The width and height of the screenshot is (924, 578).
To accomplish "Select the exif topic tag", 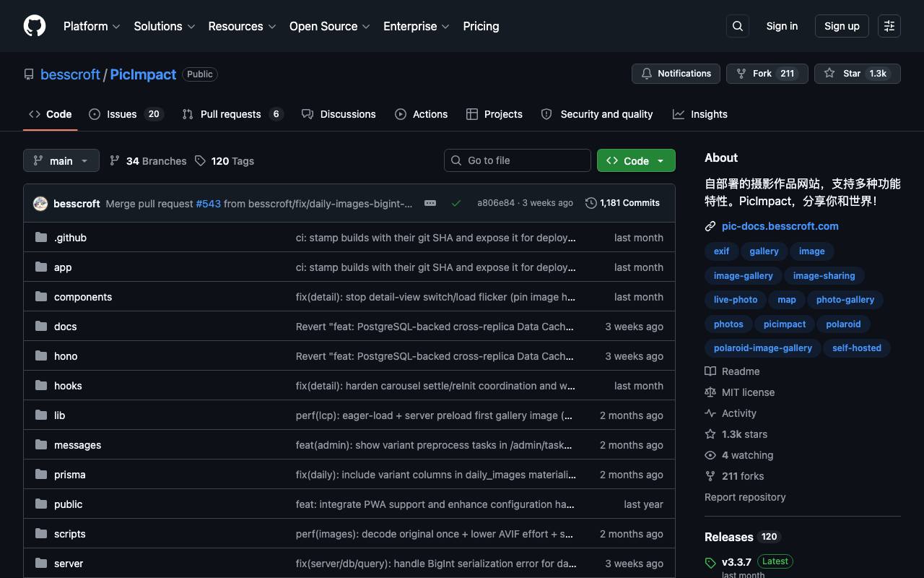I will [x=722, y=251].
